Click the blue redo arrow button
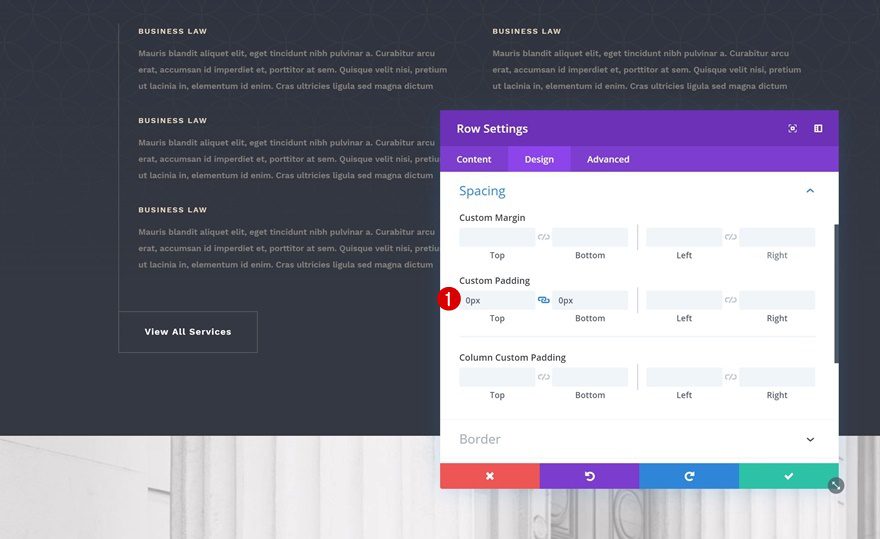 tap(689, 476)
